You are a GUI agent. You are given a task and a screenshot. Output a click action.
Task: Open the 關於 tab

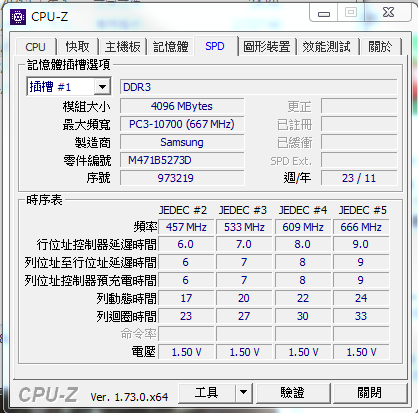coord(380,47)
